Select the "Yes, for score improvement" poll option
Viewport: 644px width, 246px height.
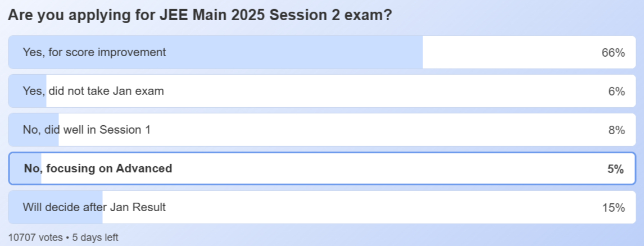[x=94, y=52]
